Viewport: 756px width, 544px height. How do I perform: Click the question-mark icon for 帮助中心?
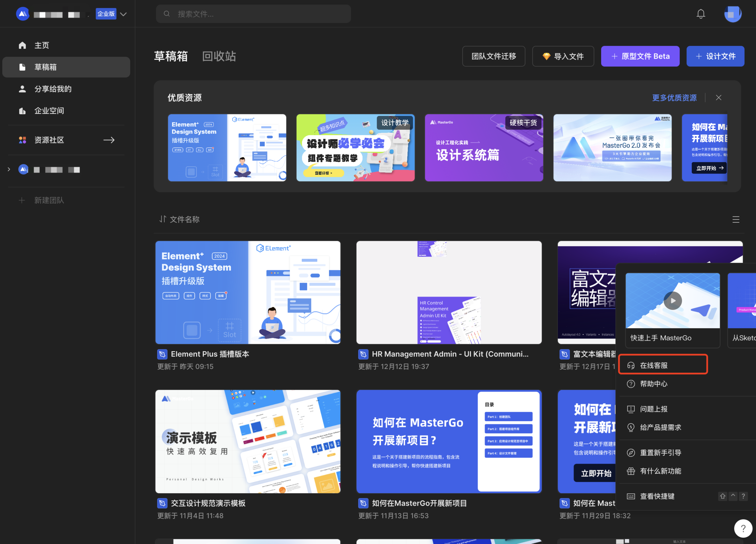(x=631, y=384)
